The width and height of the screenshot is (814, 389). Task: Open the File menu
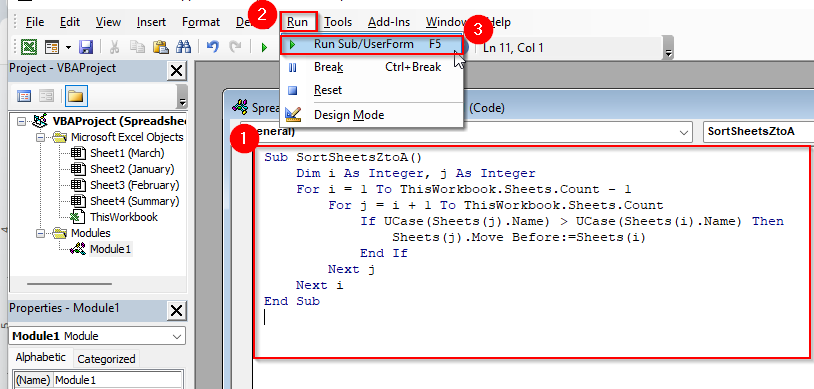(35, 22)
